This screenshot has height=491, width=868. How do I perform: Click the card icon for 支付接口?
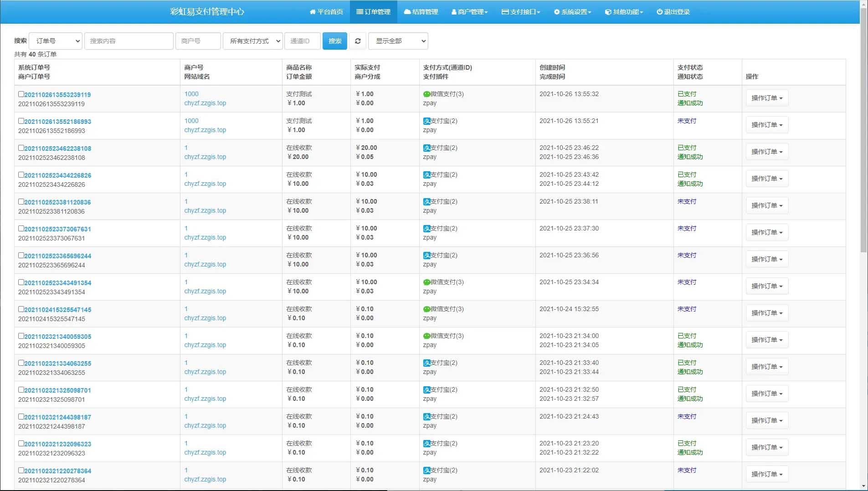point(505,12)
